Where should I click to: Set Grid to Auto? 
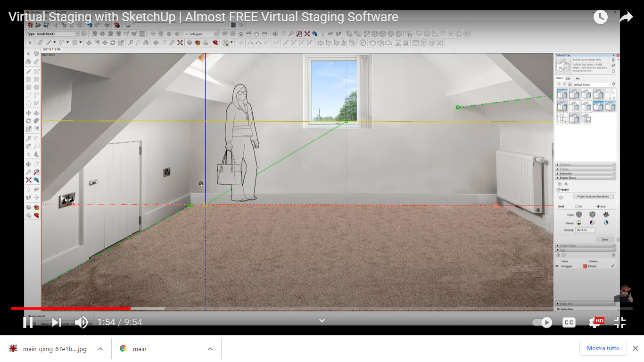point(598,206)
